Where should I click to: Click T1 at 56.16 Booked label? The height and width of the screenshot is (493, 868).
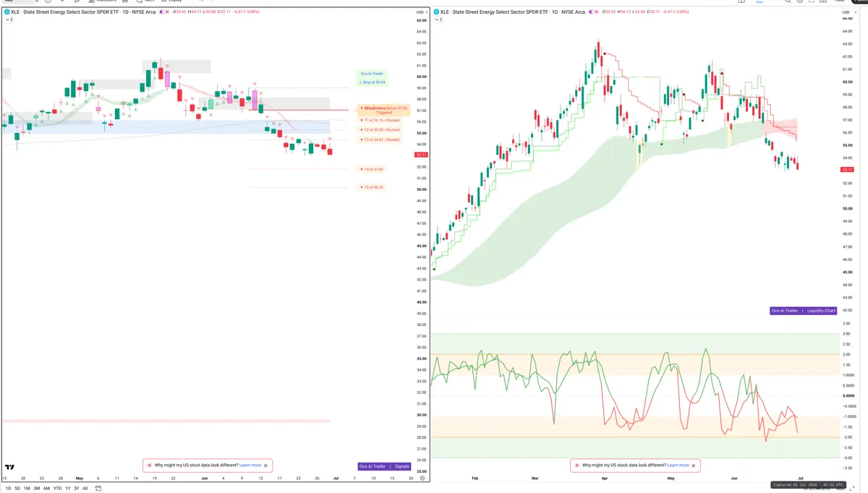pyautogui.click(x=380, y=120)
